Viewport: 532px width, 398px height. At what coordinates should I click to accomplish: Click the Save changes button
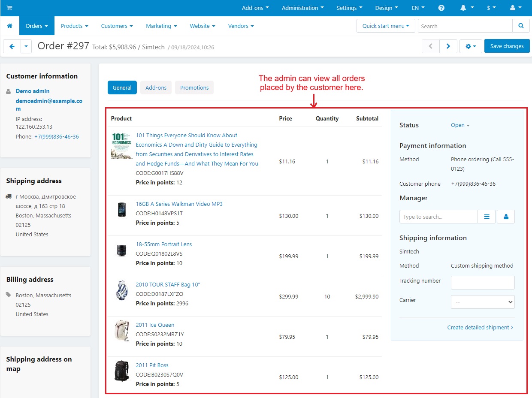click(507, 46)
